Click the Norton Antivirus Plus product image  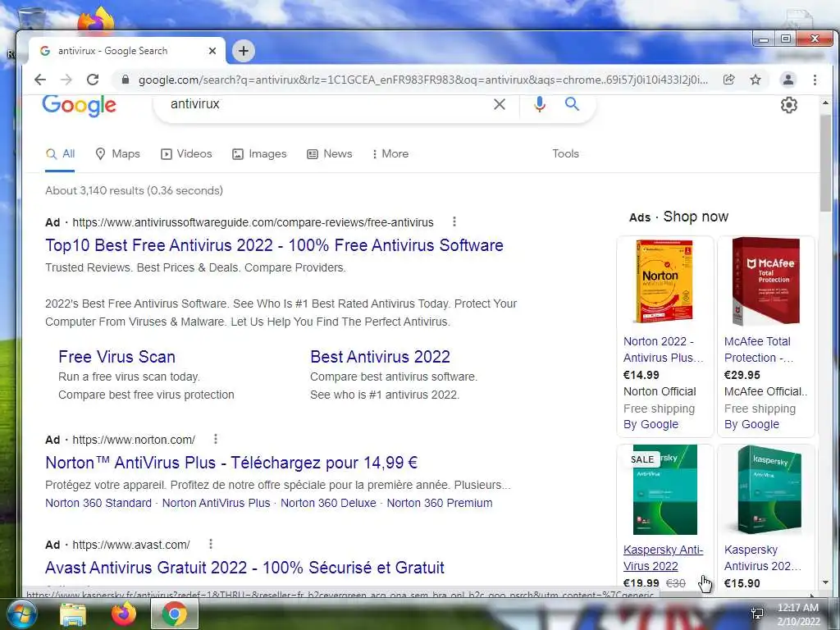pyautogui.click(x=664, y=281)
